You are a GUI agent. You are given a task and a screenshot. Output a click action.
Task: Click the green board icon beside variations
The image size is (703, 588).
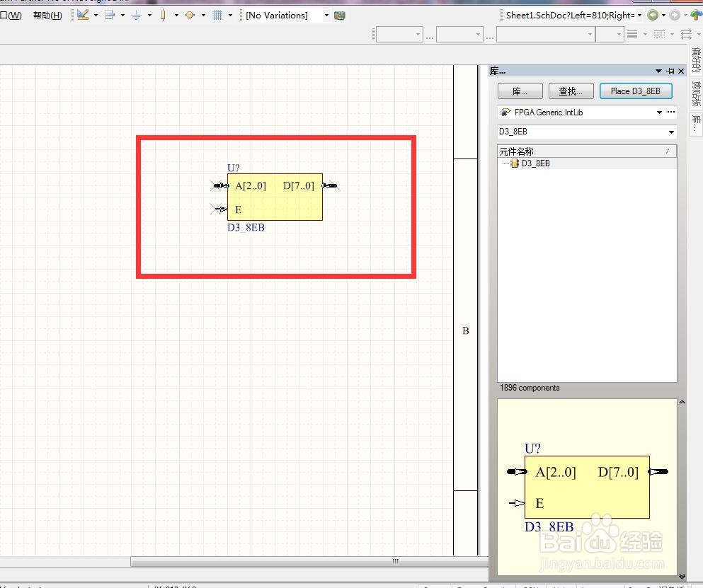340,16
